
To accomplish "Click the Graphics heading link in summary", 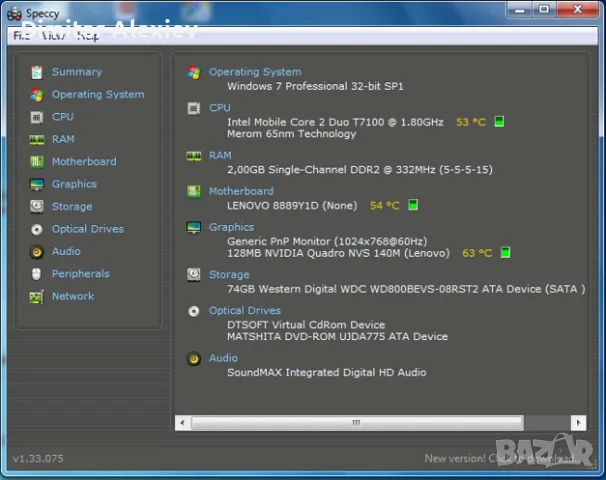I will point(231,227).
